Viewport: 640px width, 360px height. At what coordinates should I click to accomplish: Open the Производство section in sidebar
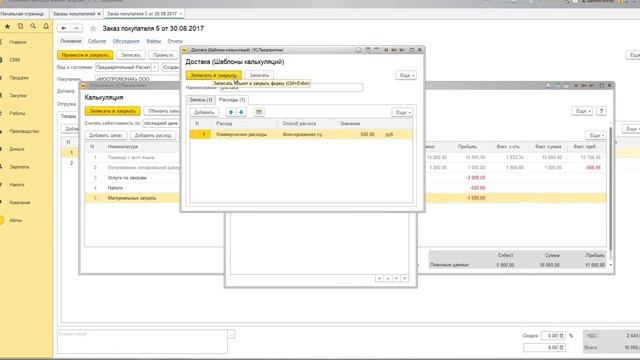pos(24,131)
